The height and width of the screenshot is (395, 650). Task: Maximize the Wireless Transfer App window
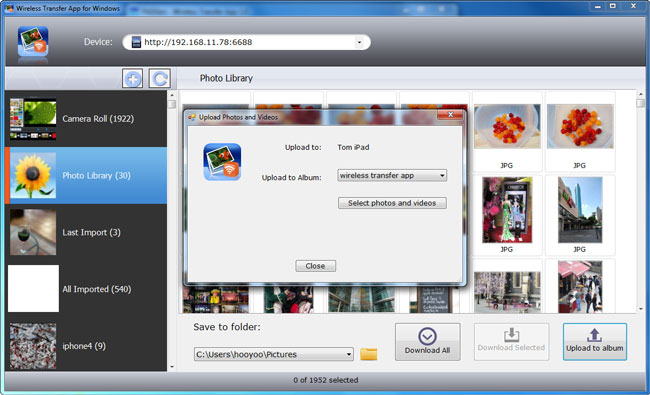click(613, 6)
